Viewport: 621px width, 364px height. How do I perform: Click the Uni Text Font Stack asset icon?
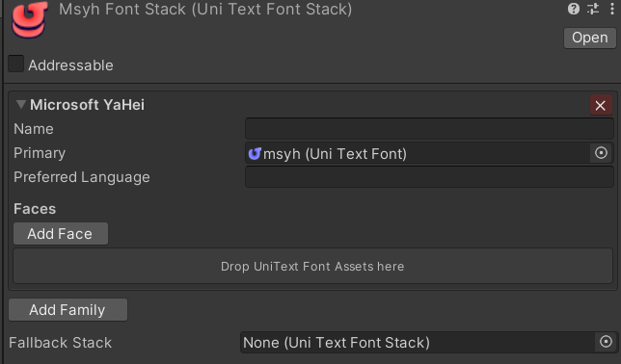click(x=30, y=19)
